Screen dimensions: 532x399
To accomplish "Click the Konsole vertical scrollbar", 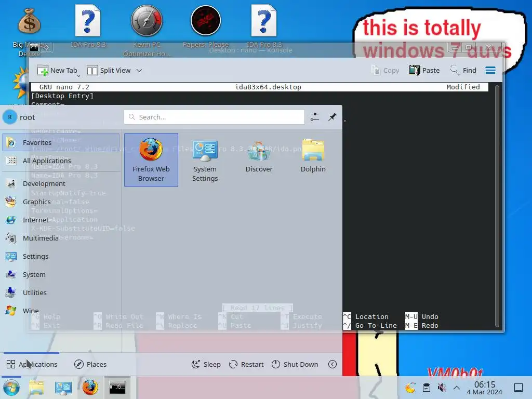I will 497,206.
